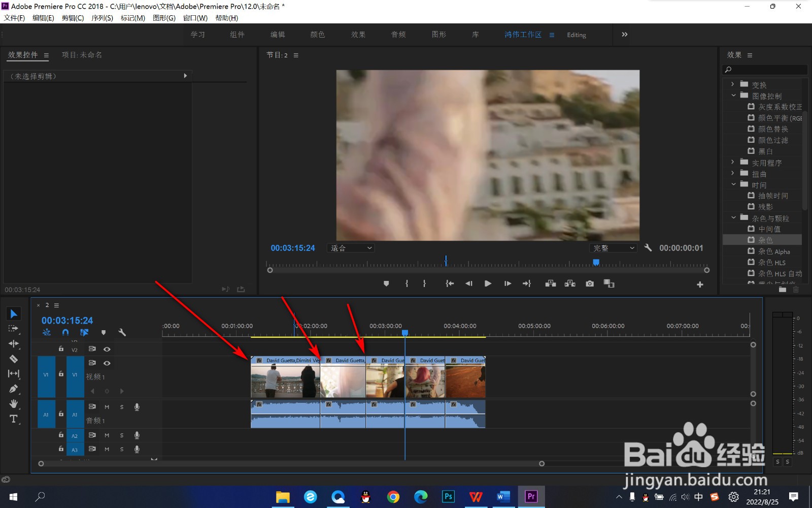
Task: Solo audio track A1
Action: point(122,407)
